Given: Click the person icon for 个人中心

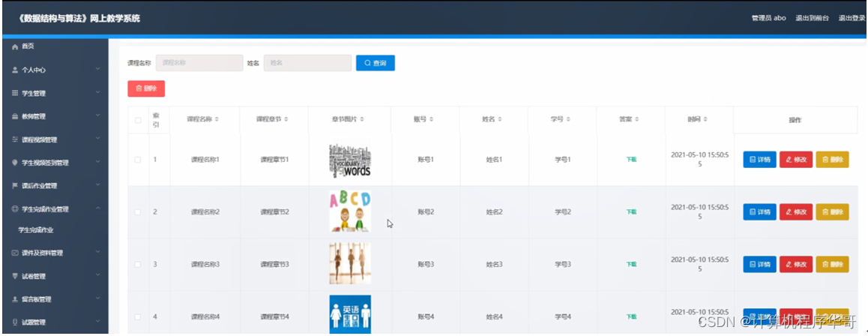Looking at the screenshot, I should click(x=15, y=70).
